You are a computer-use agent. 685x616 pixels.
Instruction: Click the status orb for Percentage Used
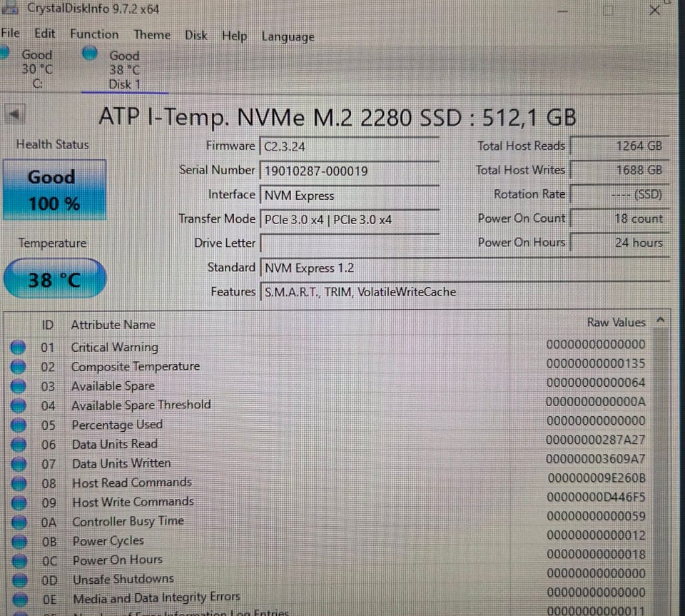[x=19, y=425]
